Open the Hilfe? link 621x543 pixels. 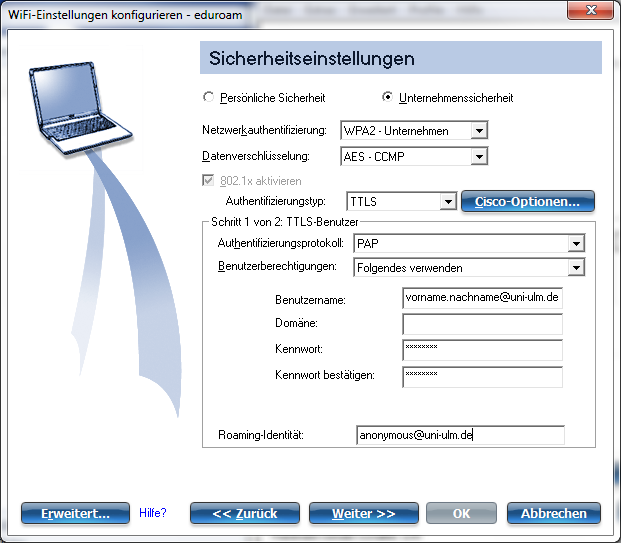[152, 513]
